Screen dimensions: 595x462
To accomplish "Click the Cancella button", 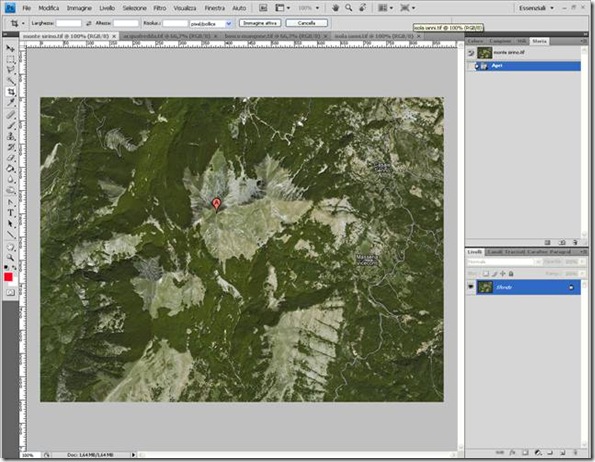I will point(307,23).
